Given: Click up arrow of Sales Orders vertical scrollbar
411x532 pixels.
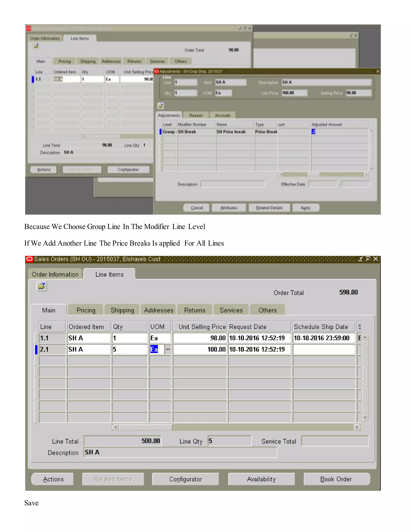Looking at the screenshot, I should (365, 337).
